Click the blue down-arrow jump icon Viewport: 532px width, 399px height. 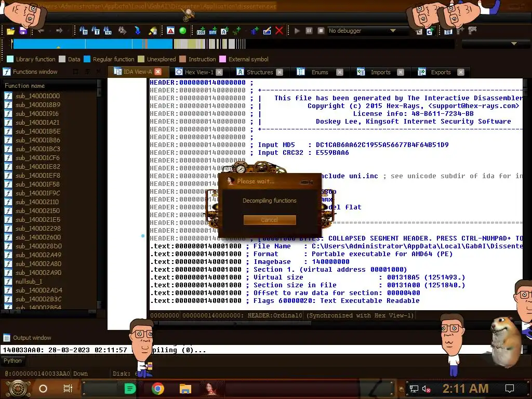[137, 31]
